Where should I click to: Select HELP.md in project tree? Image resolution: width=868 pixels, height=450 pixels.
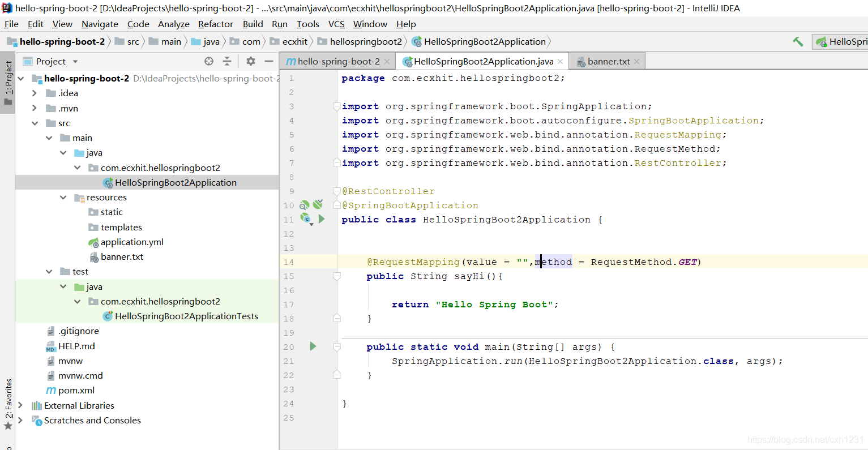[x=76, y=346]
